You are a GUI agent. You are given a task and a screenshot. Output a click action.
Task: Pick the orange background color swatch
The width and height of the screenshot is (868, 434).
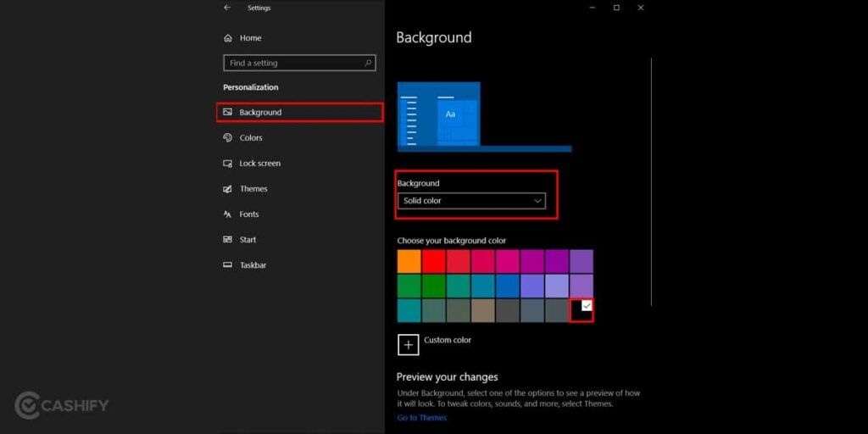(409, 261)
